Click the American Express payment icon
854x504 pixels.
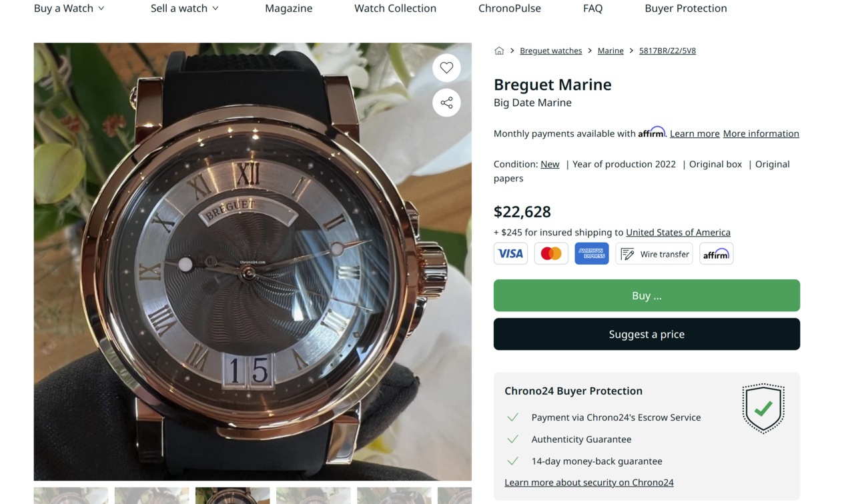[x=592, y=254]
